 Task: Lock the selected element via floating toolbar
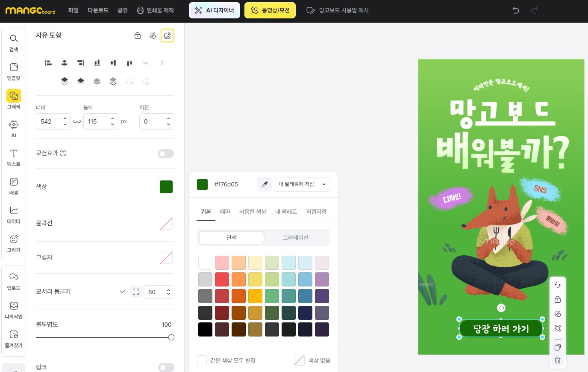point(557,299)
